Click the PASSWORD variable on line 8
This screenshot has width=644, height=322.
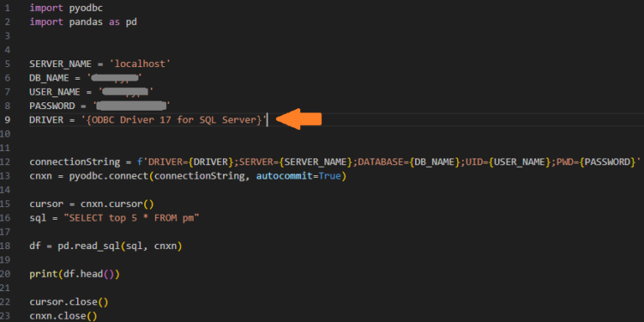coord(52,106)
